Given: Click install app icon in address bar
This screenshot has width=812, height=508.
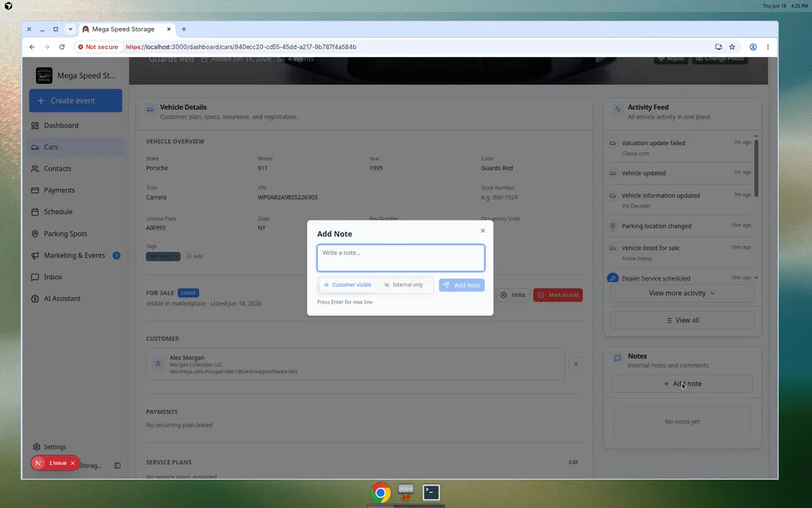Looking at the screenshot, I should [x=718, y=47].
